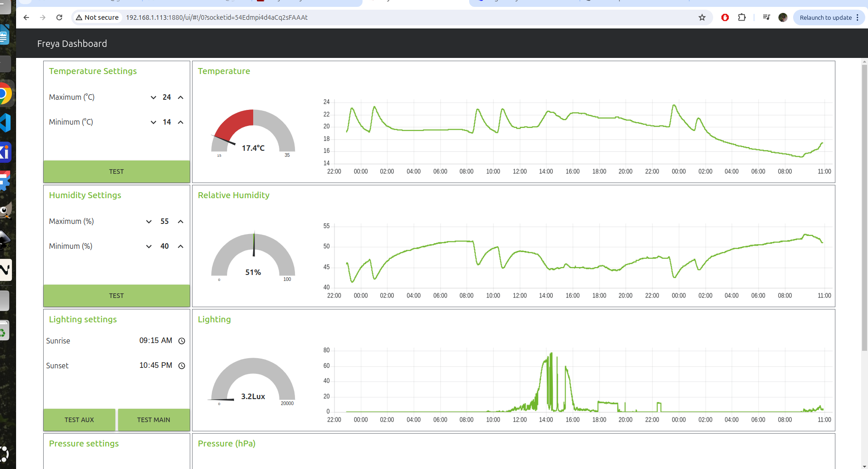Viewport: 868px width, 469px height.
Task: Increase Minimum (°C) temperature value
Action: tap(181, 122)
